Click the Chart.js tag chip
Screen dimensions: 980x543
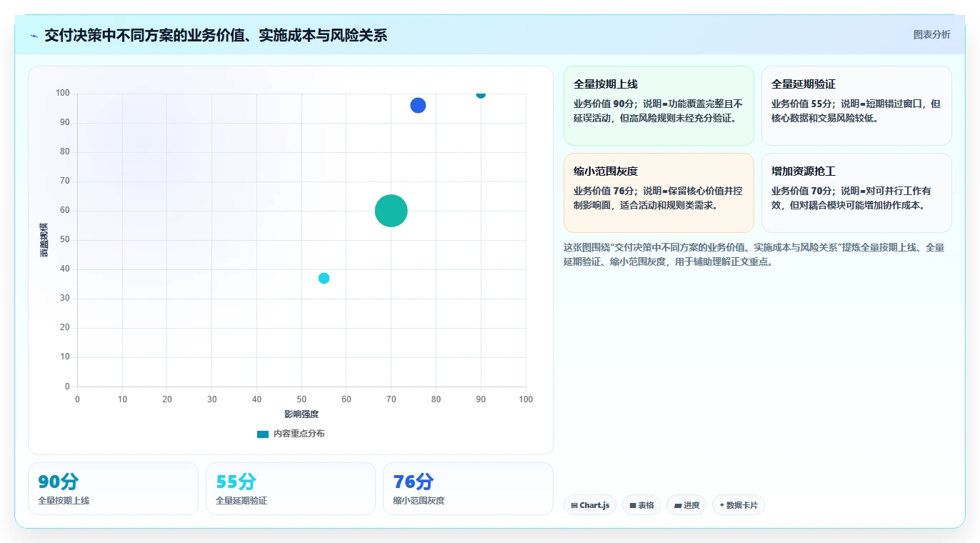(590, 505)
